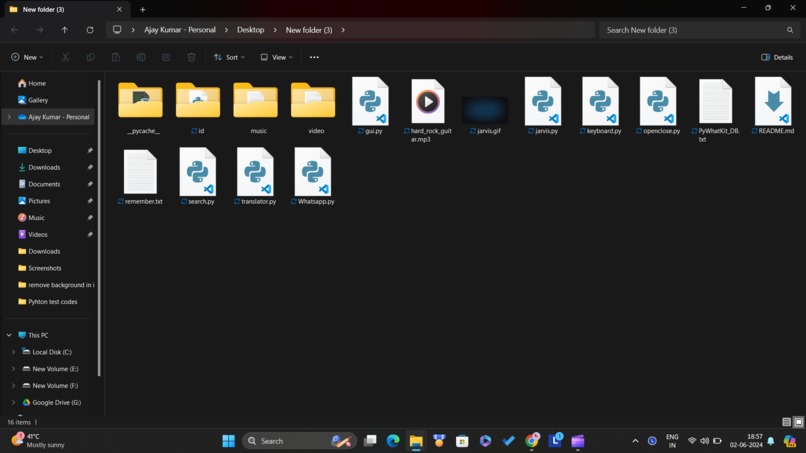
Task: Expand Google Drive (G:) node
Action: coord(13,403)
